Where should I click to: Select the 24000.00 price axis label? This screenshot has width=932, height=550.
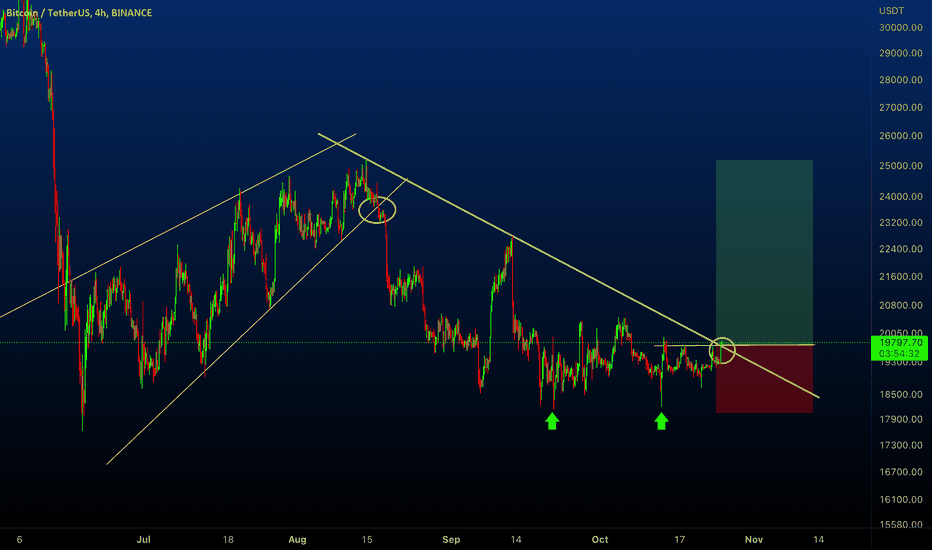(900, 196)
